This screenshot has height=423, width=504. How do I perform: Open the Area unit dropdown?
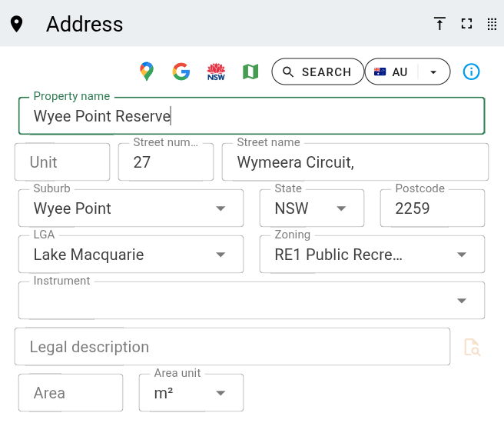220,393
